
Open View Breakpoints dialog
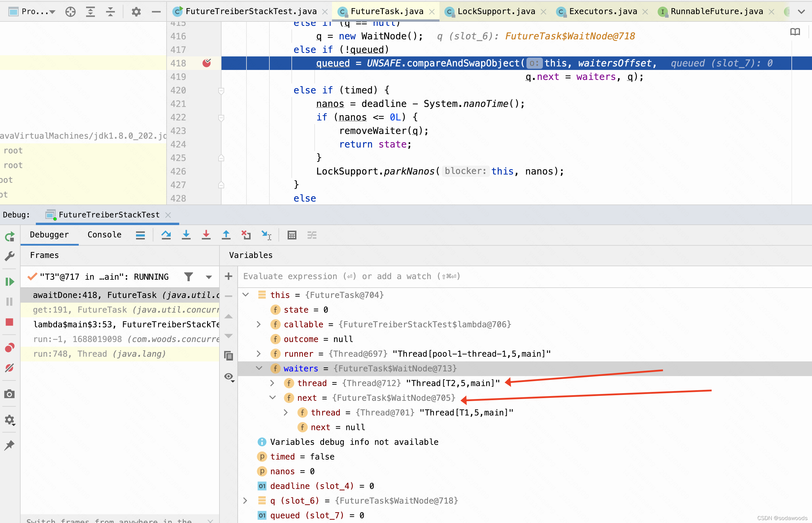click(x=9, y=347)
